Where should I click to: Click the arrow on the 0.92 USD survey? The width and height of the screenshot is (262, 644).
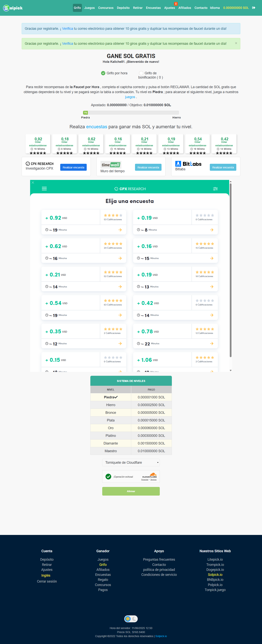(x=120, y=230)
